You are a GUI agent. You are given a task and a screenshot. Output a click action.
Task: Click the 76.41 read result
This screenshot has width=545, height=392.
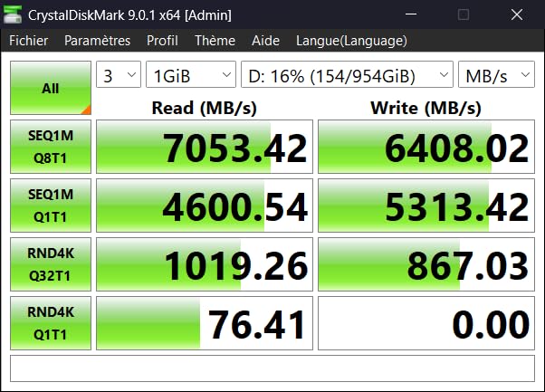click(205, 323)
